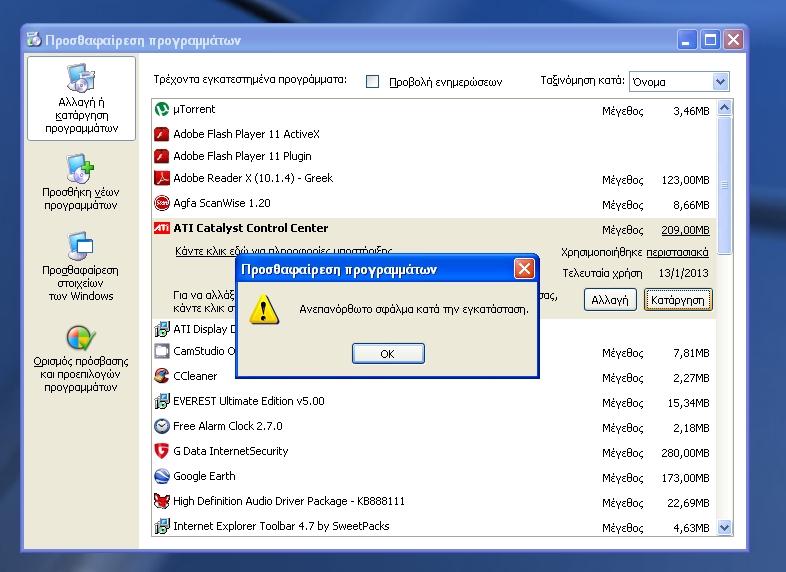Select the µTorrent list entry name
The height and width of the screenshot is (572, 786).
coord(194,109)
